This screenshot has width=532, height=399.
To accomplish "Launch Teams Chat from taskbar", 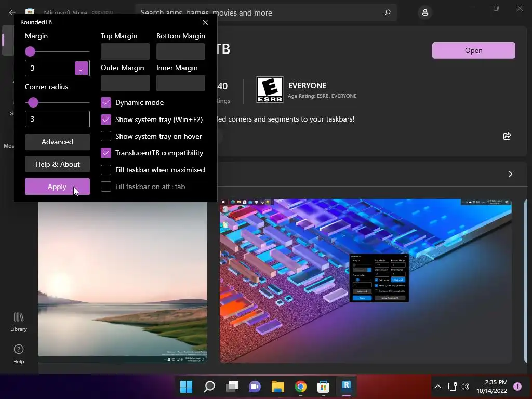I will click(255, 387).
